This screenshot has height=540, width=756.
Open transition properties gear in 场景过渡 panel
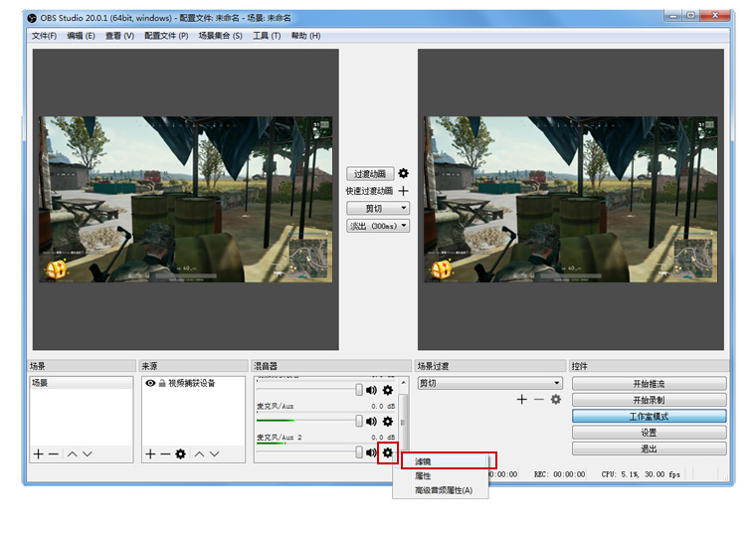click(x=556, y=400)
